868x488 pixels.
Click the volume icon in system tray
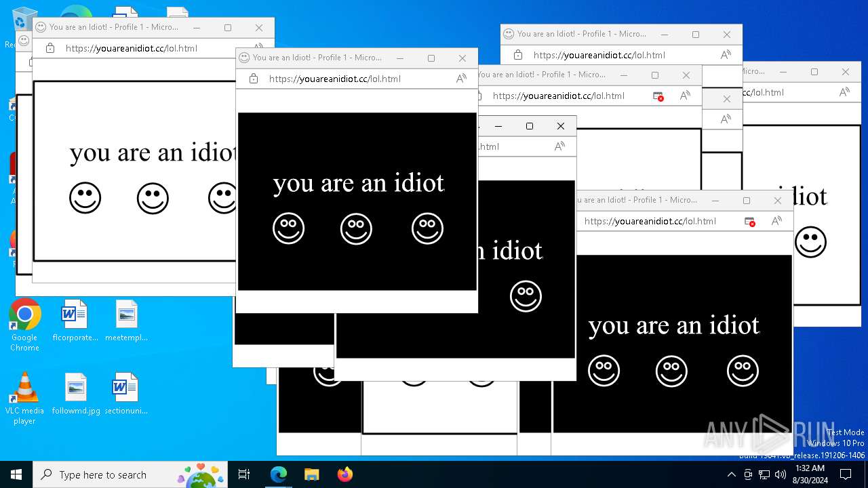780,474
